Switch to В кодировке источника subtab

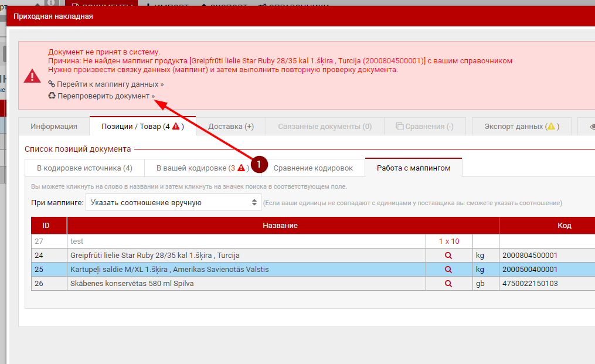[84, 168]
